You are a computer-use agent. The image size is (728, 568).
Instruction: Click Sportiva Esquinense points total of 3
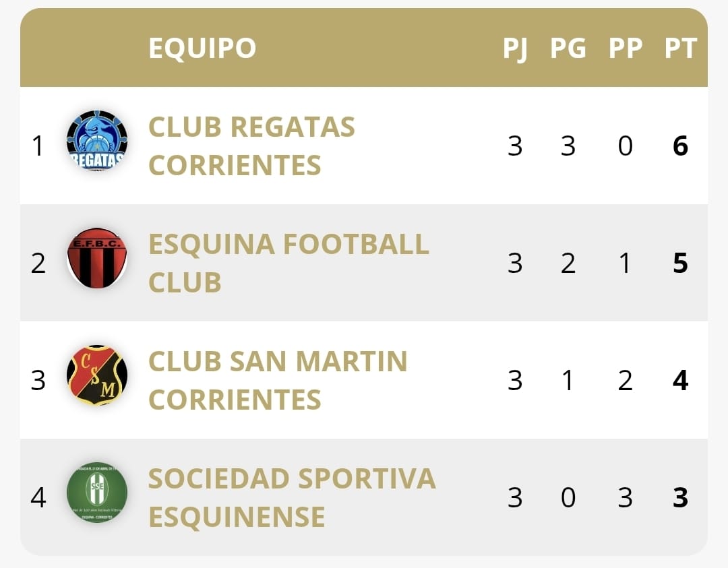[680, 497]
